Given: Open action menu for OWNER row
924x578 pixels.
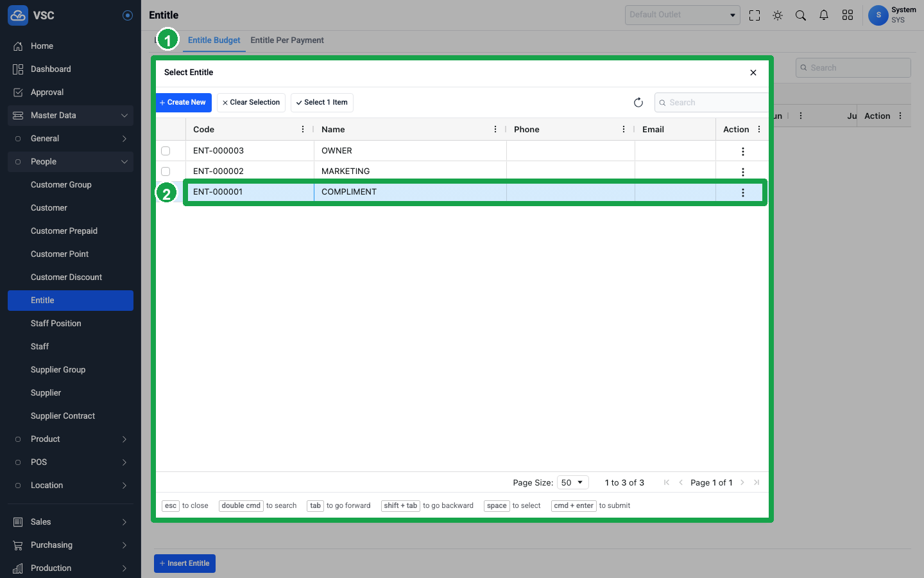Looking at the screenshot, I should [x=743, y=152].
